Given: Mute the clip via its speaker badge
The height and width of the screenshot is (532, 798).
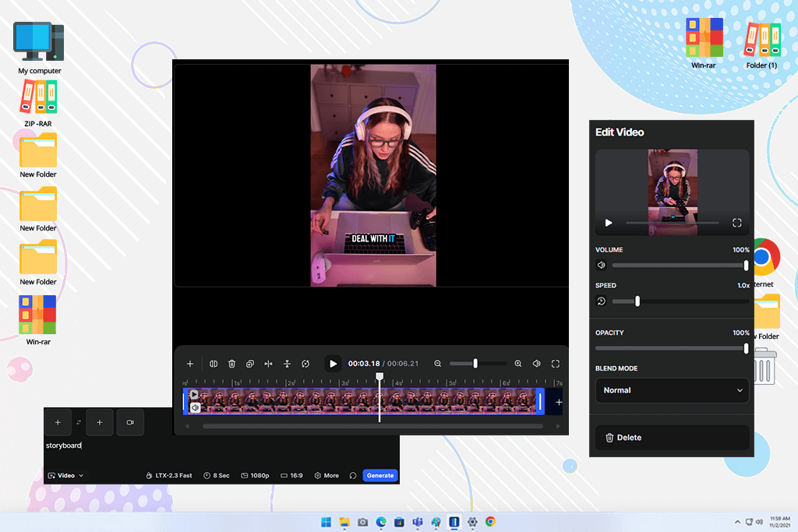Looking at the screenshot, I should 195,407.
